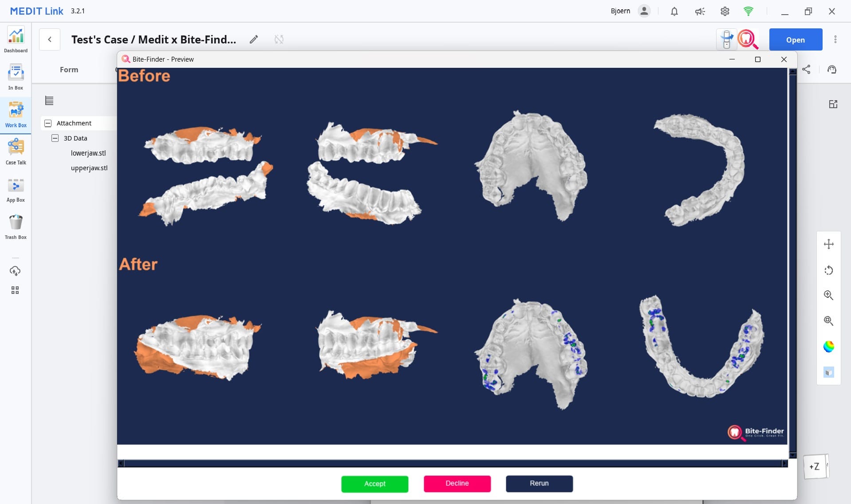Decline the Bite-Finder result
This screenshot has width=851, height=504.
(x=457, y=484)
